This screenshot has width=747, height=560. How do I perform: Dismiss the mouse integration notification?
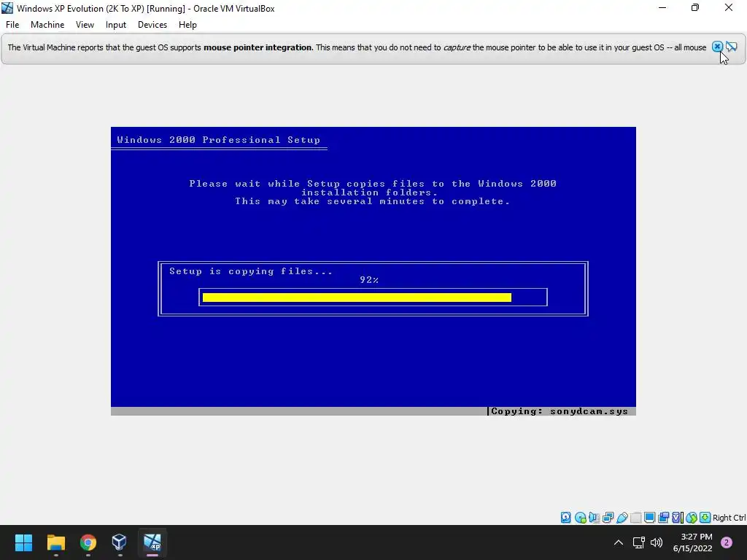[717, 47]
